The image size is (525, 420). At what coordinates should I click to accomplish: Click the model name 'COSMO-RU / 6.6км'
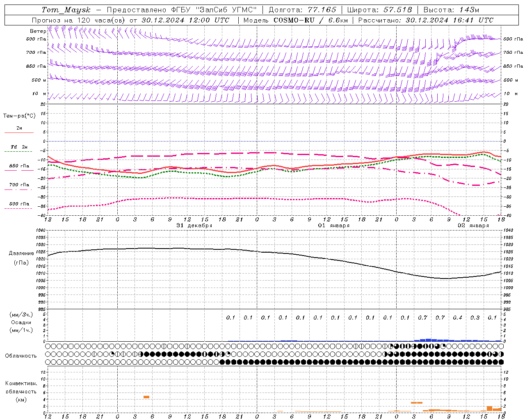(x=311, y=20)
